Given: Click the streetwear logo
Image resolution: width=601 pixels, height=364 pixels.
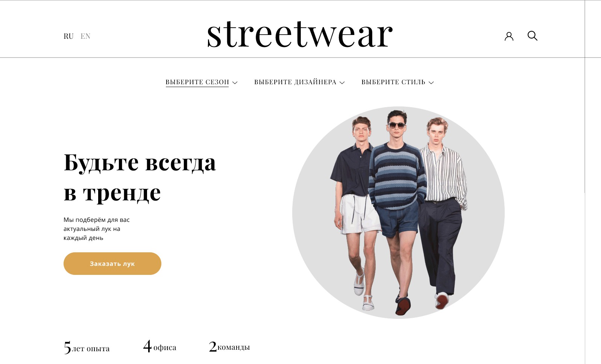Looking at the screenshot, I should tap(300, 34).
